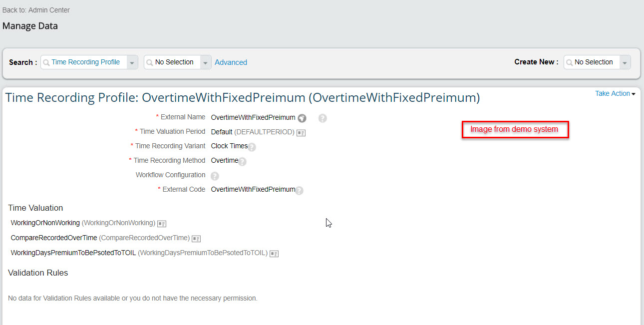Click magnifier icon in Time Recording Profile search

pos(47,62)
